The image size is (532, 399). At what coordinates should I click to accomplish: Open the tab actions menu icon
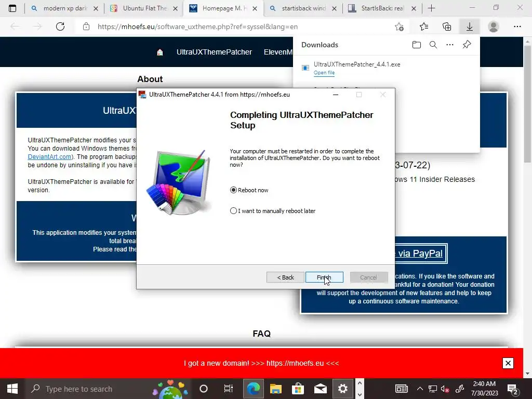12,8
